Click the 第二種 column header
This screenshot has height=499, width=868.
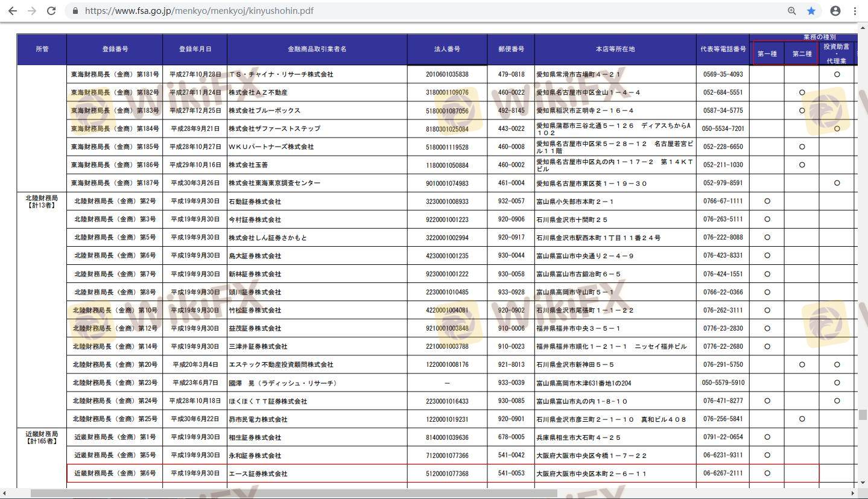(x=802, y=54)
